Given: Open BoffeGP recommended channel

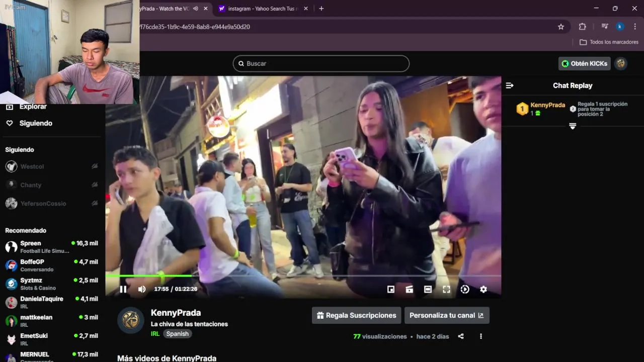Looking at the screenshot, I should point(51,265).
